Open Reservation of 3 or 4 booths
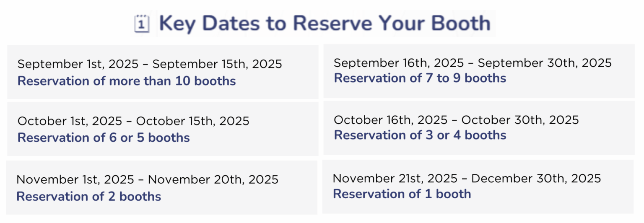Viewport: 644px width, 223px height. click(420, 135)
